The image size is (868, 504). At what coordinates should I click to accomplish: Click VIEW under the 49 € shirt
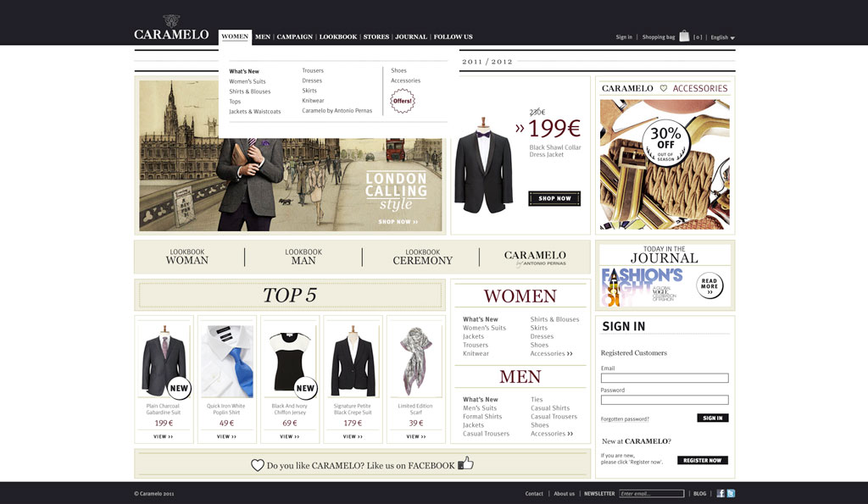tap(226, 436)
